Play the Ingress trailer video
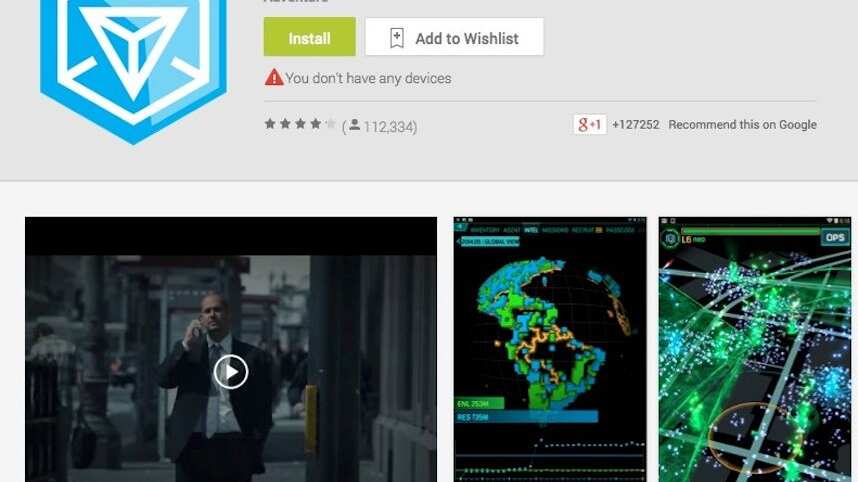The height and width of the screenshot is (482, 858). pos(230,372)
